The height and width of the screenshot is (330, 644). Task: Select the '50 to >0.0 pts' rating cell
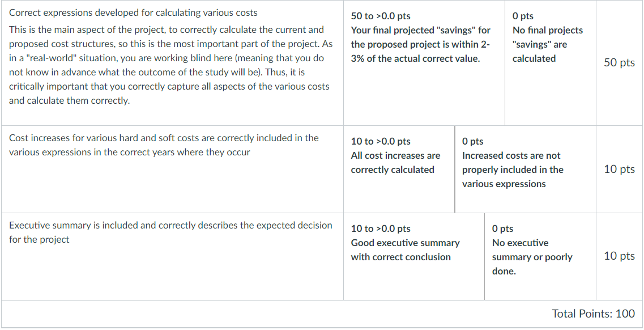tap(424, 63)
